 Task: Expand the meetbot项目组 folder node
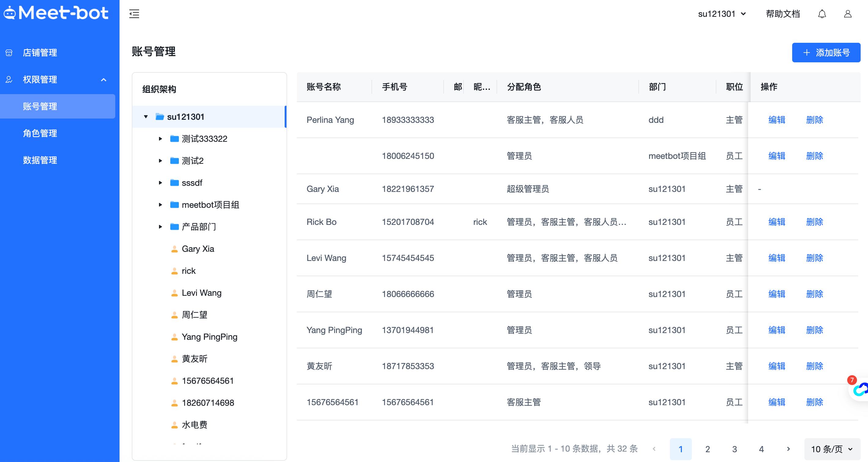tap(161, 205)
